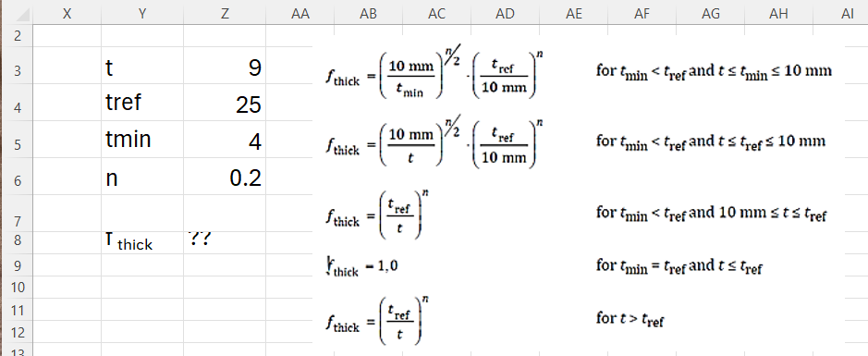The image size is (868, 356).
Task: Select column header X
Action: (67, 14)
